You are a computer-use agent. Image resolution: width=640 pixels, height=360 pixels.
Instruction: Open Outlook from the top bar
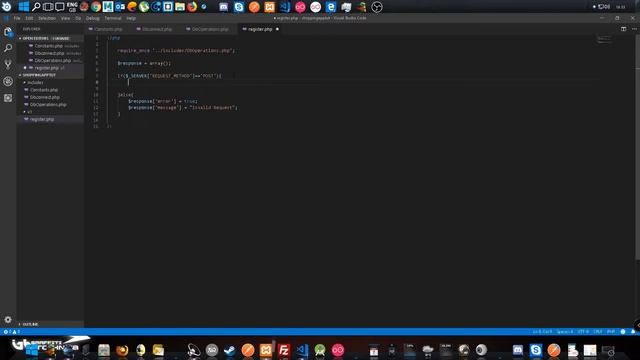[x=120, y=7]
